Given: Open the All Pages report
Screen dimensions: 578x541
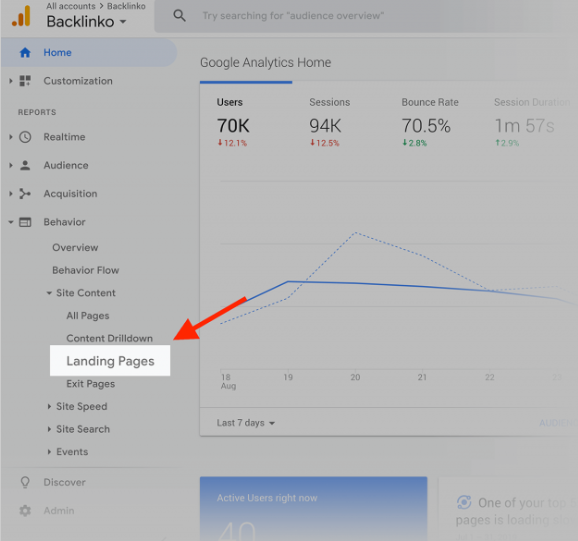Looking at the screenshot, I should click(x=88, y=316).
